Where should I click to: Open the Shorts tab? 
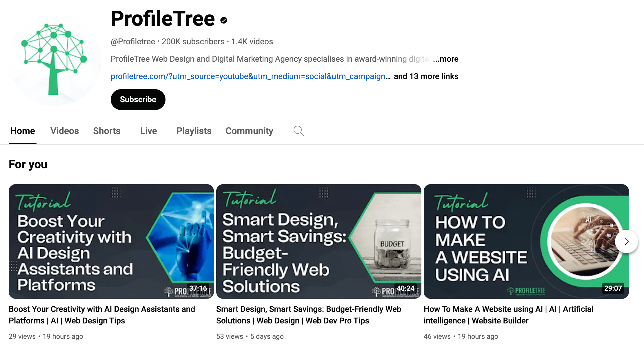pos(107,131)
